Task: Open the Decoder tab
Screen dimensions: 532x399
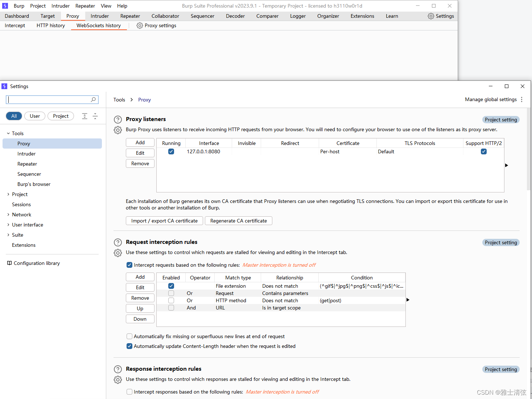Action: [235, 16]
